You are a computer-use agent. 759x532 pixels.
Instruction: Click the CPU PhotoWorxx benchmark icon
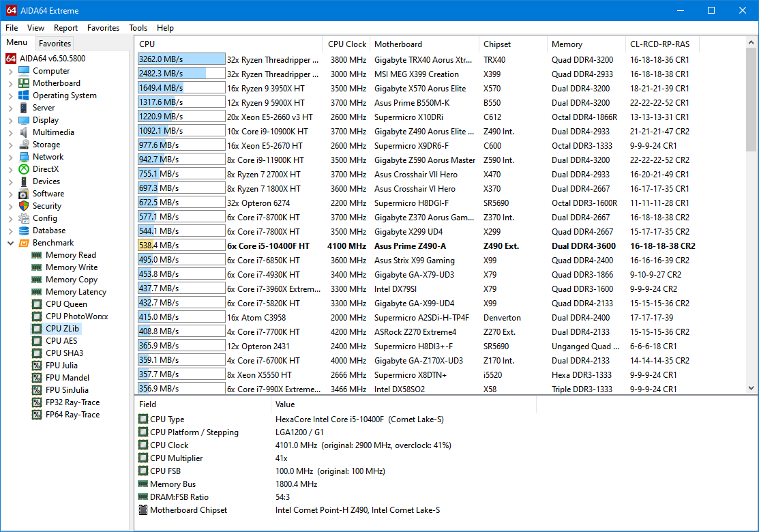(37, 316)
